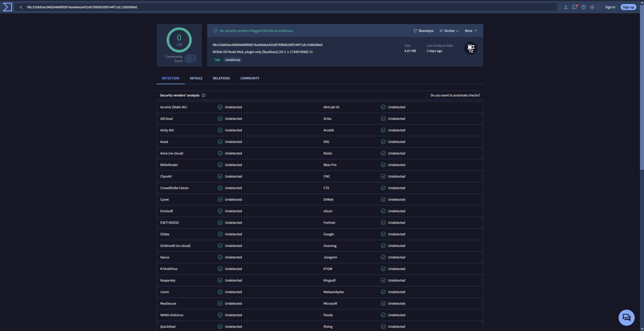Click info icon beside Security vendors' analysis
The width and height of the screenshot is (644, 331).
click(204, 95)
